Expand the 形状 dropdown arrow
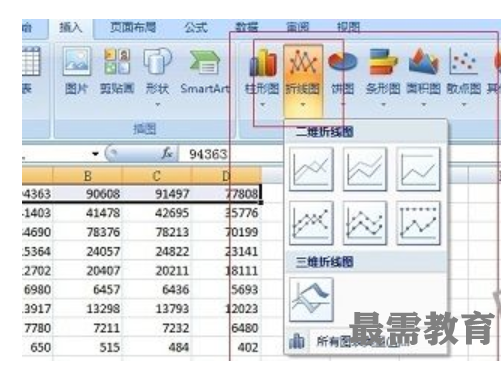Image resolution: width=501 pixels, height=368 pixels. (158, 105)
